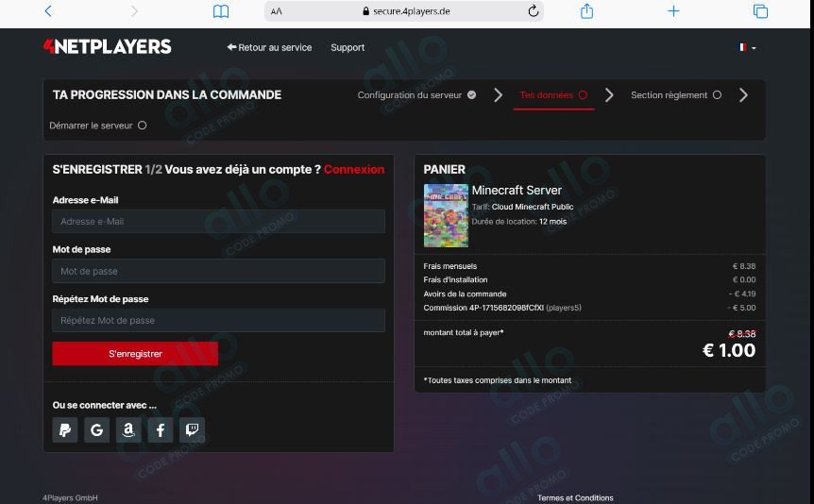The width and height of the screenshot is (814, 504).
Task: Click the Frais mensuels row label
Action: pyautogui.click(x=449, y=266)
